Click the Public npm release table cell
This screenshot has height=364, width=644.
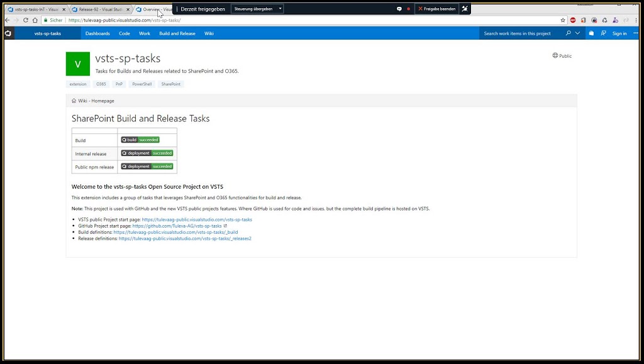tap(94, 167)
